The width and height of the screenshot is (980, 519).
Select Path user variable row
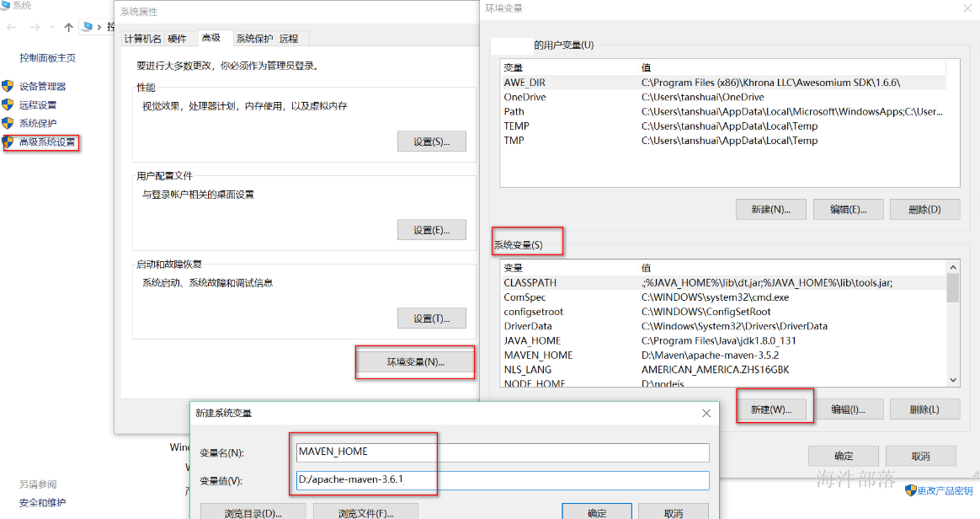pyautogui.click(x=724, y=111)
